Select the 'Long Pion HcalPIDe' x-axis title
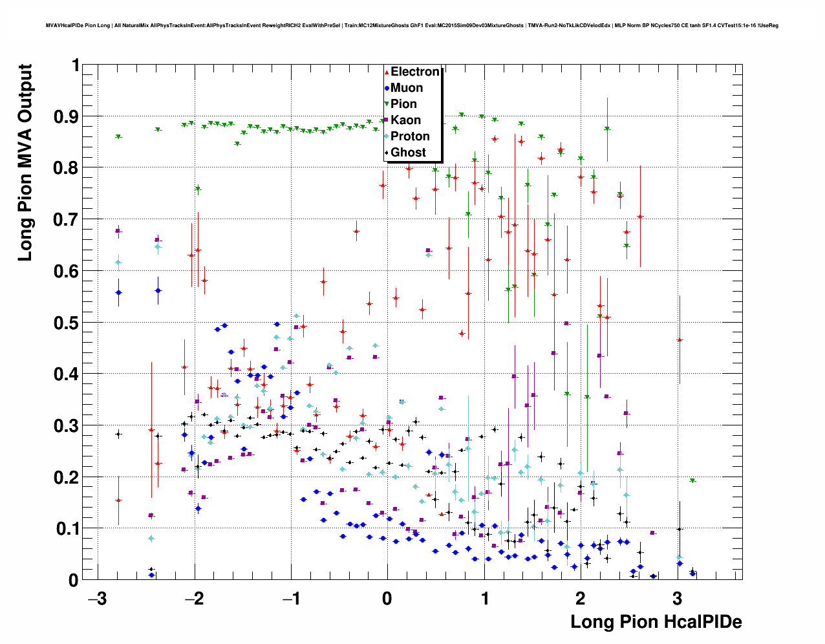 pyautogui.click(x=656, y=622)
